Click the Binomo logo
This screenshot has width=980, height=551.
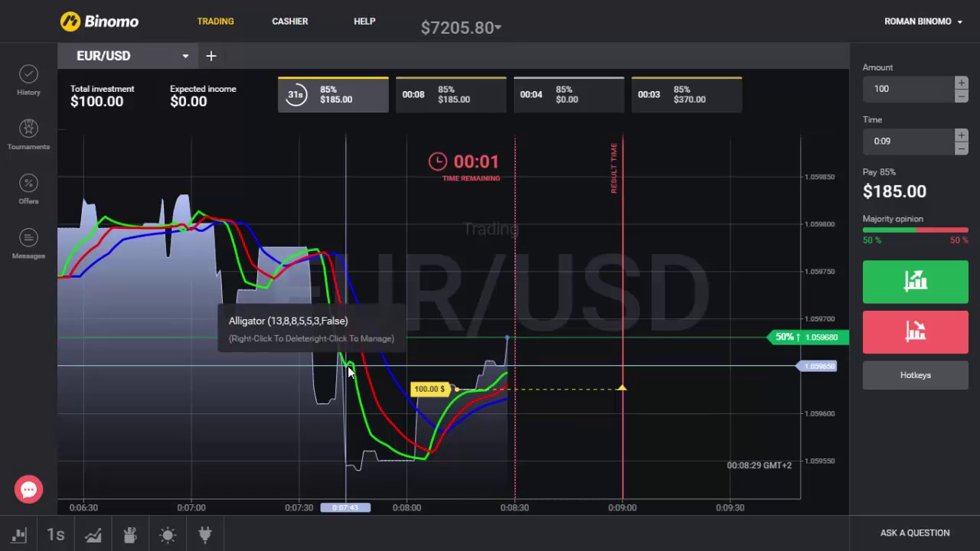100,21
